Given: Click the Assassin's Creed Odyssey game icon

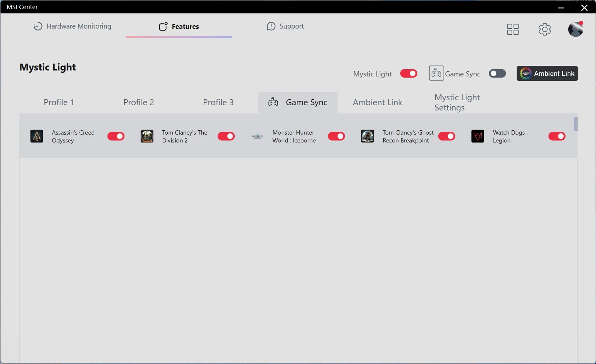Looking at the screenshot, I should (37, 136).
